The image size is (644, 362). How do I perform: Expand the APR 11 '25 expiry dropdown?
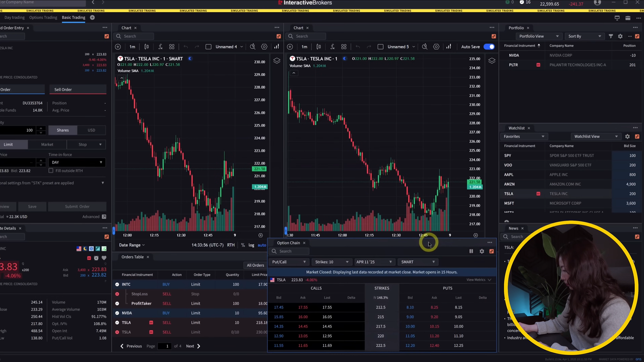374,262
